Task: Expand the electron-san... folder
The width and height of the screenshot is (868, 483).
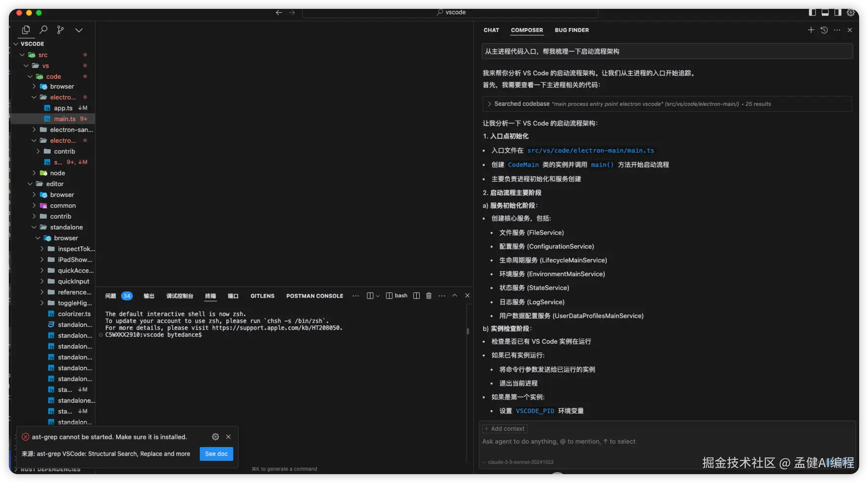Action: click(34, 129)
